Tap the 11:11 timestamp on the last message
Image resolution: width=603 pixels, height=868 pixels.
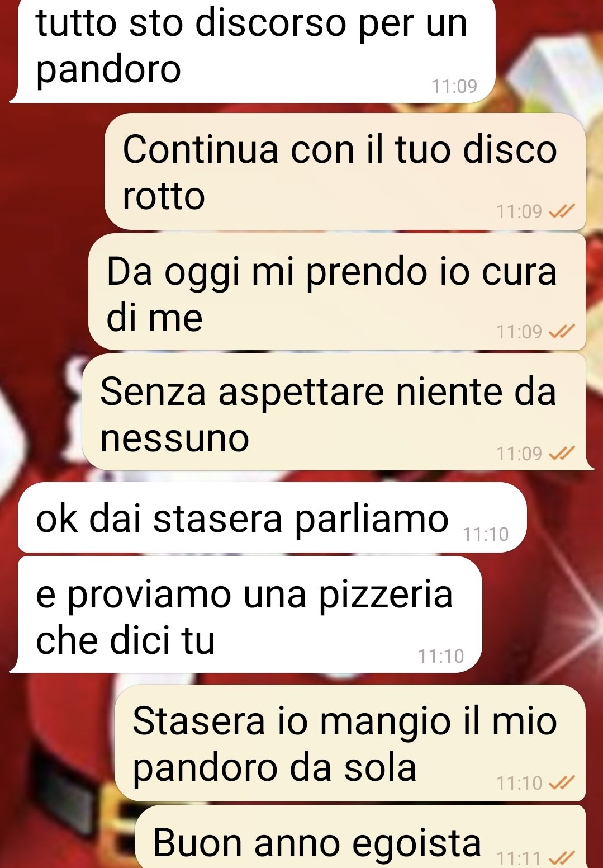[x=519, y=857]
